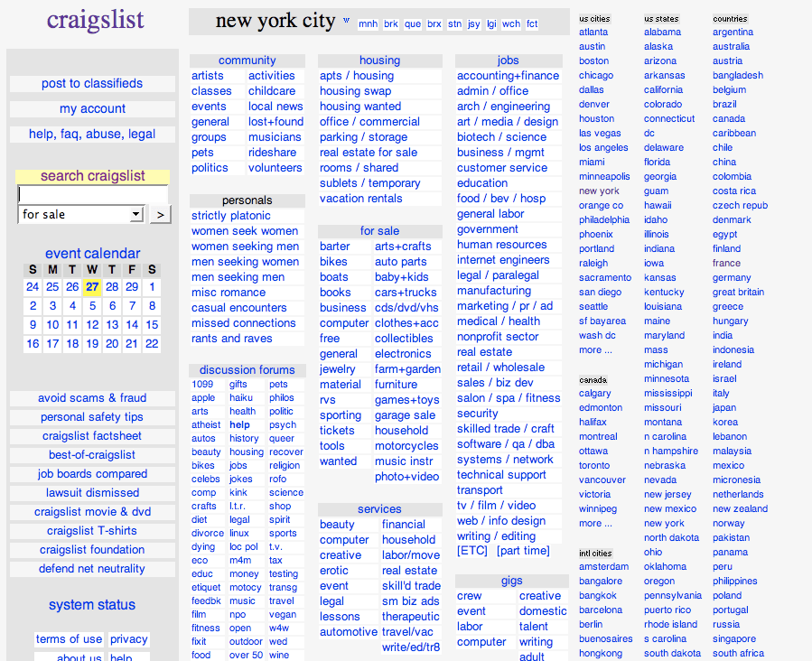Click the craigslist logo
The image size is (812, 661).
coord(95,20)
